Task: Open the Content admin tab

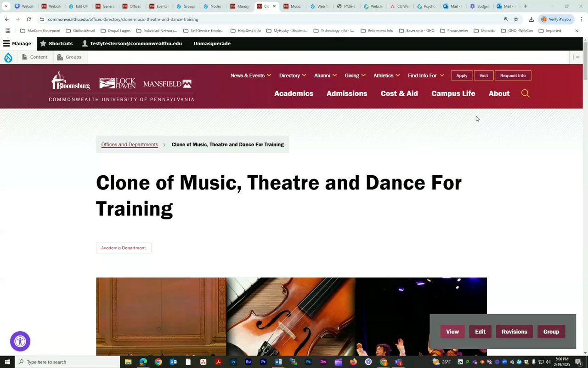Action: [35, 57]
